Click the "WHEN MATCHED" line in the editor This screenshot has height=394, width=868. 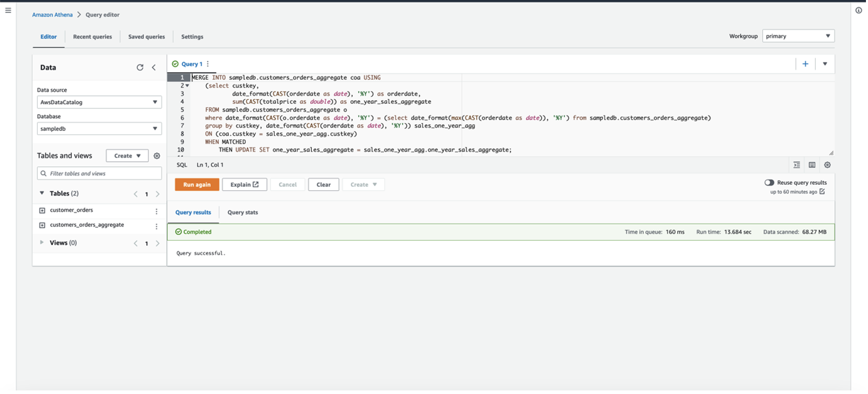[x=225, y=142]
